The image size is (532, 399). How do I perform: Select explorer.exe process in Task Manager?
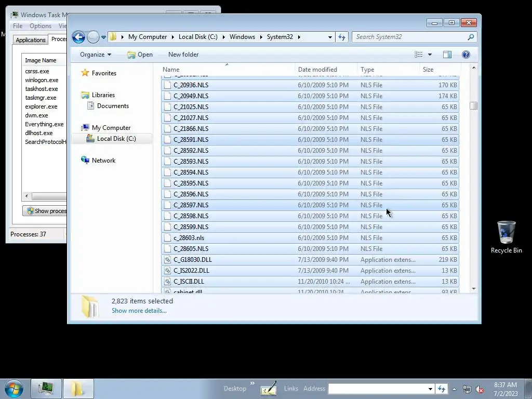[x=41, y=107]
